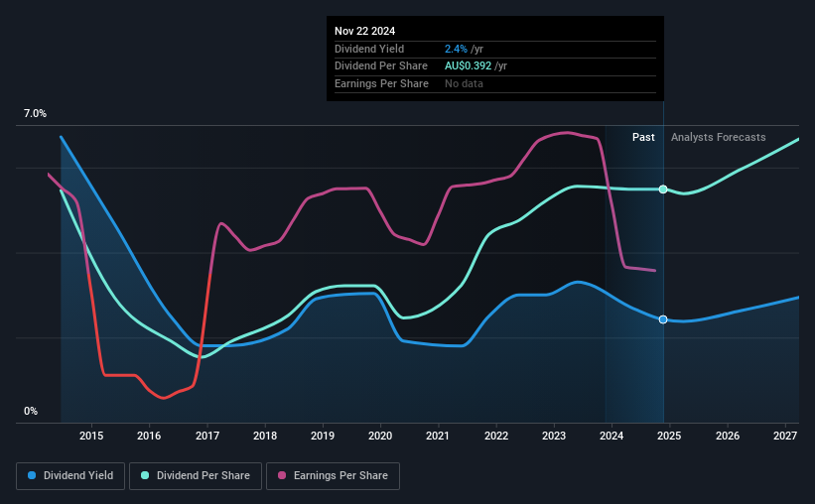The image size is (815, 504).
Task: Click the teal dot in Dividend Per Share legend
Action: (145, 475)
